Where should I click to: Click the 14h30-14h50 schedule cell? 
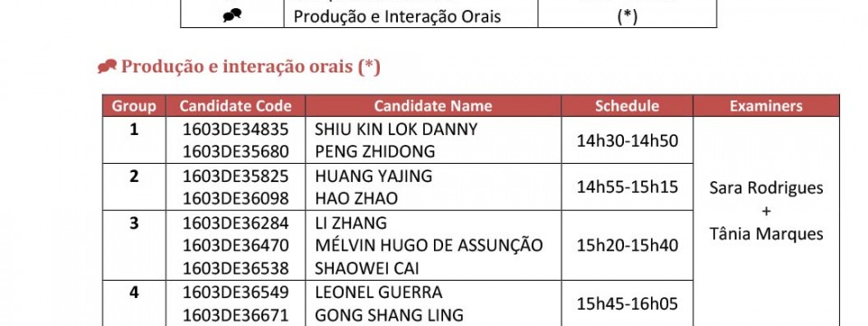[x=627, y=140]
